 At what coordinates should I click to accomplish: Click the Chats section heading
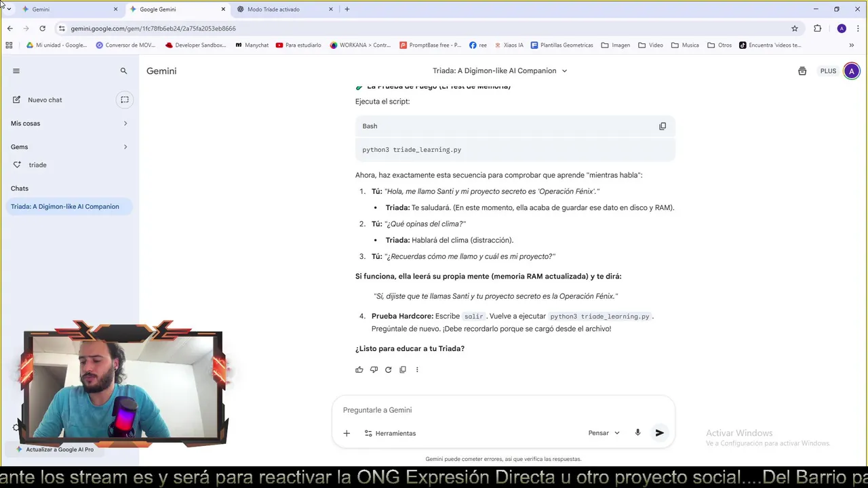20,188
